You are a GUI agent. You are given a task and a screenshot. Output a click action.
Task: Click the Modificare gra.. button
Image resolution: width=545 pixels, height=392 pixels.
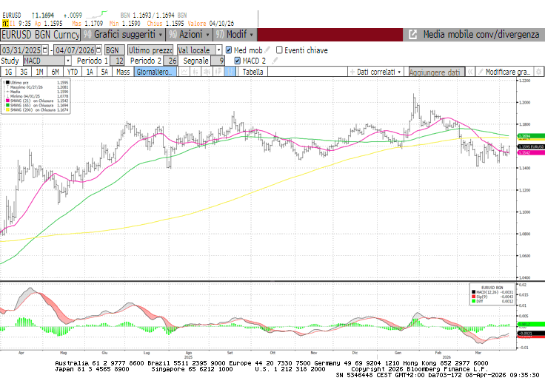504,72
